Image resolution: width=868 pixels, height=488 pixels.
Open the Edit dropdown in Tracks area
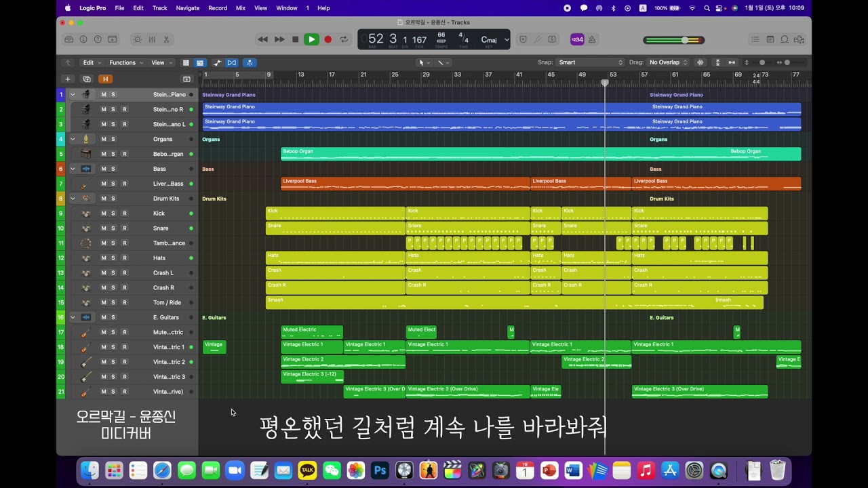tap(92, 62)
